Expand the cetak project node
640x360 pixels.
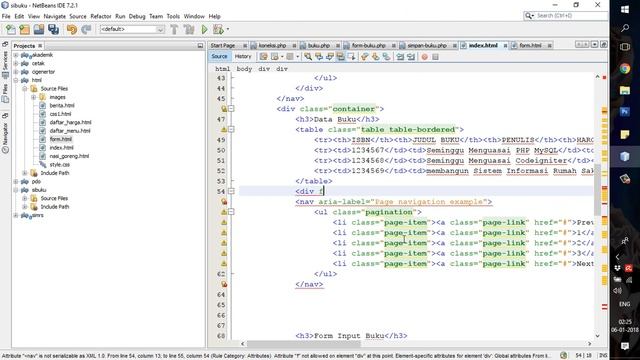[16, 63]
